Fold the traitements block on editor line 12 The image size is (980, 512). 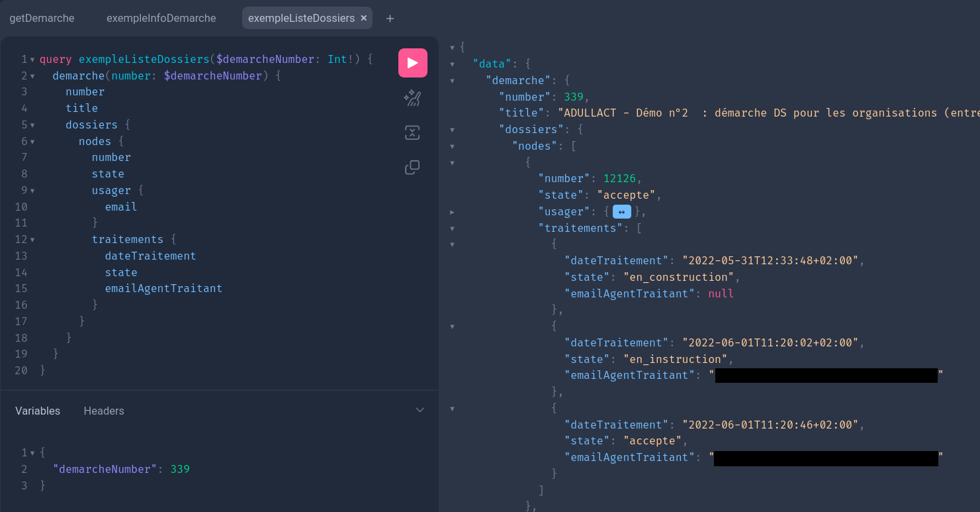[32, 240]
